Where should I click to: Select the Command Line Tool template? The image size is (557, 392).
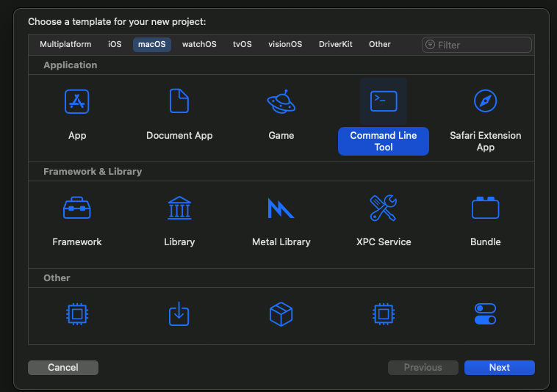click(x=384, y=101)
